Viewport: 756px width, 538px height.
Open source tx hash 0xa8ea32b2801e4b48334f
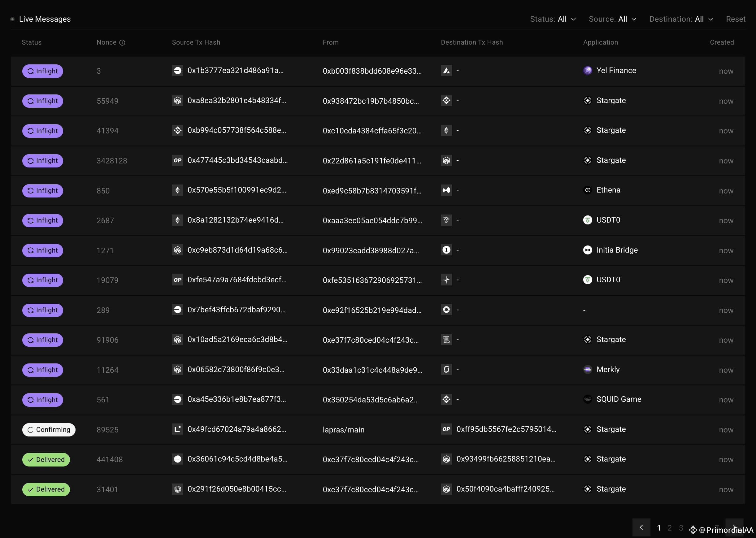click(237, 100)
